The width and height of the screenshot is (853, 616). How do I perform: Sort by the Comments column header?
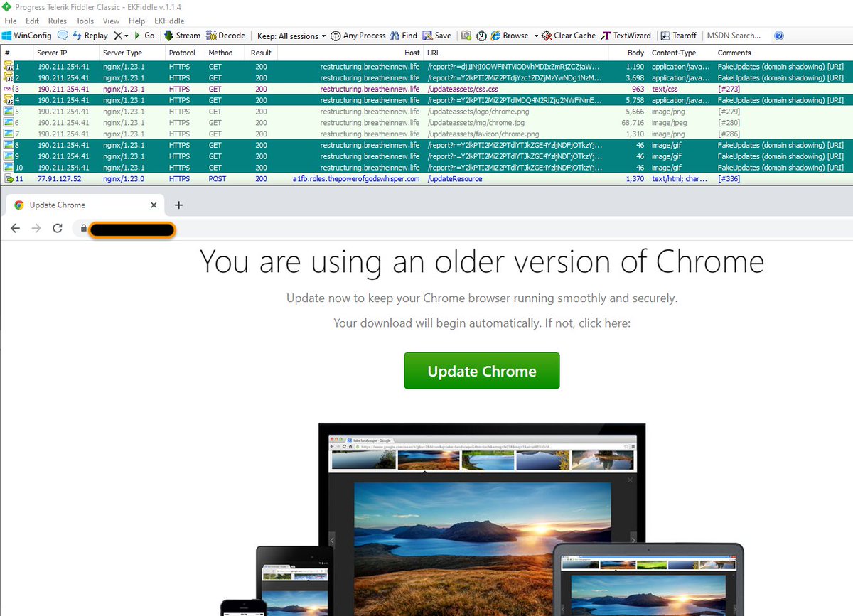point(782,53)
